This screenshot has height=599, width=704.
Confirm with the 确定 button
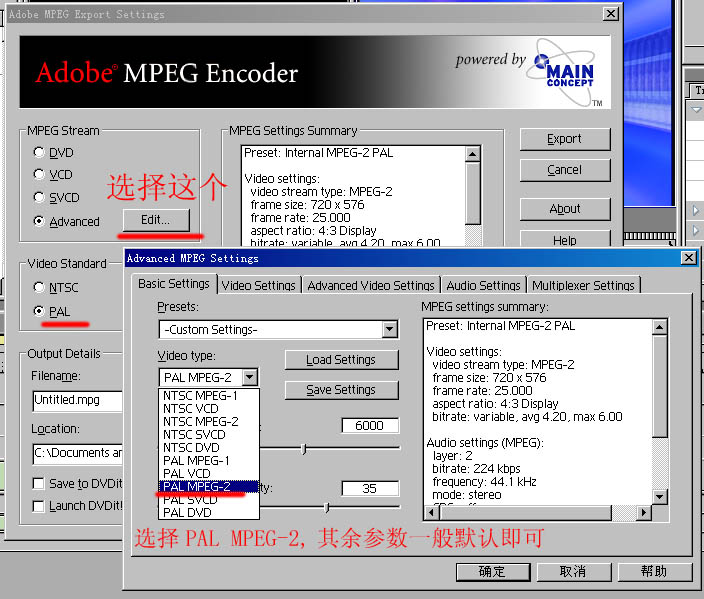pyautogui.click(x=493, y=572)
